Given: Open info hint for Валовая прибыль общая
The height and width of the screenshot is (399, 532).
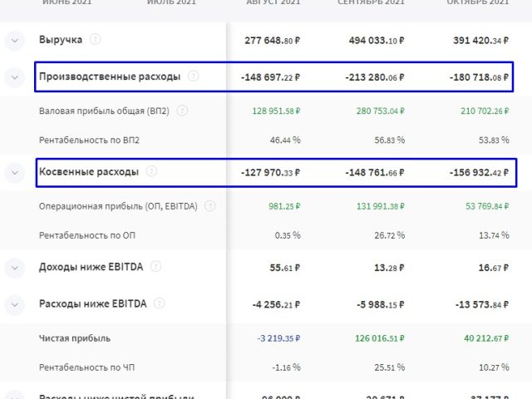Looking at the screenshot, I should pyautogui.click(x=182, y=111).
